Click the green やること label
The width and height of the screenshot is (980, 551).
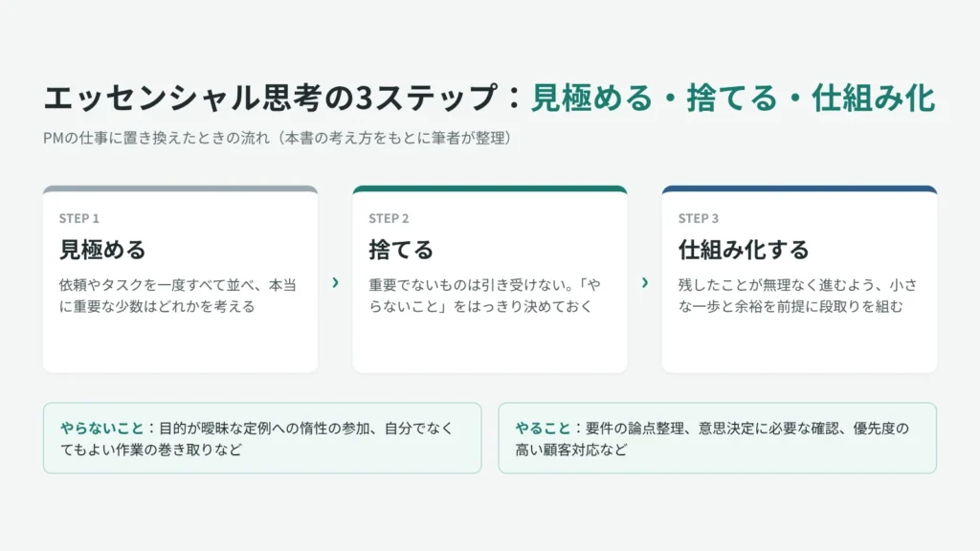point(543,429)
